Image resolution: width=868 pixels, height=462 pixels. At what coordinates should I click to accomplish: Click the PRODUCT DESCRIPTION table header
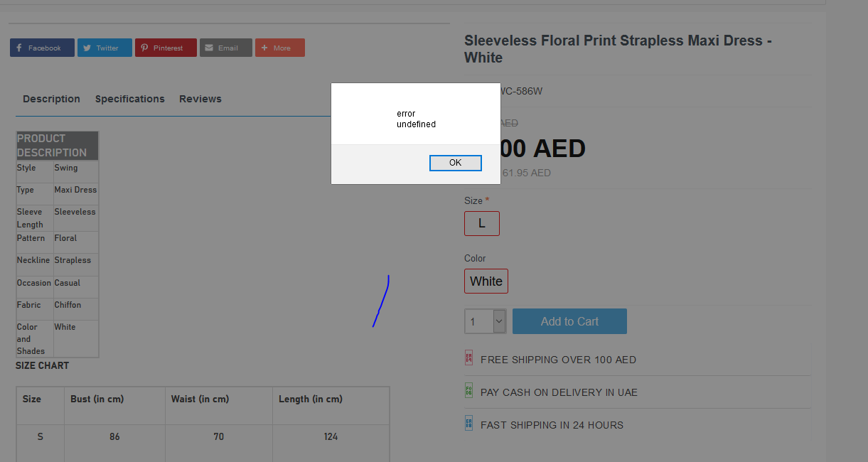(58, 146)
